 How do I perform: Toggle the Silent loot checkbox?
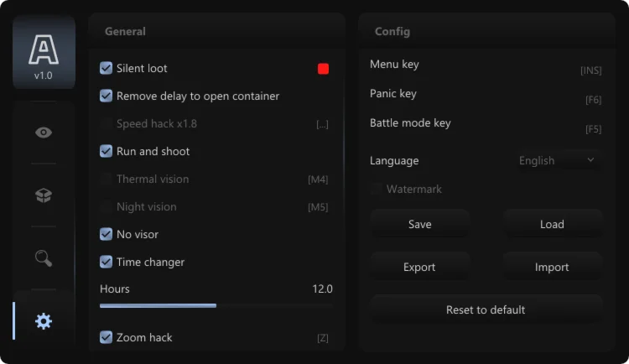pyautogui.click(x=107, y=68)
